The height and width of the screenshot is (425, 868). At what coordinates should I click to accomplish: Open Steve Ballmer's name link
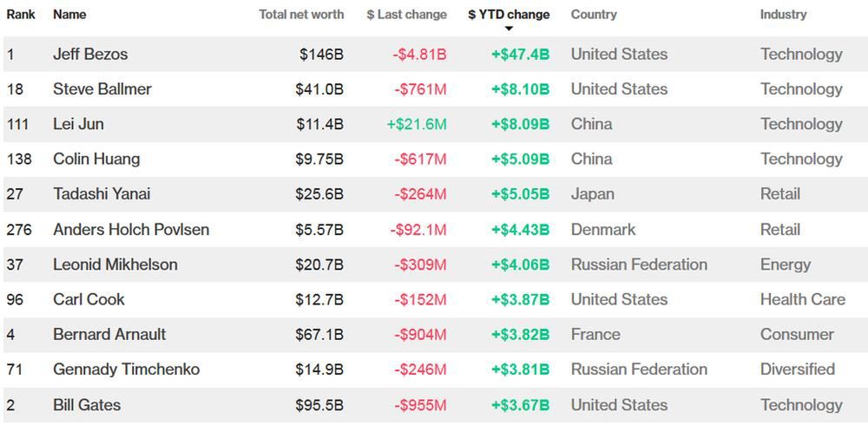pos(102,89)
